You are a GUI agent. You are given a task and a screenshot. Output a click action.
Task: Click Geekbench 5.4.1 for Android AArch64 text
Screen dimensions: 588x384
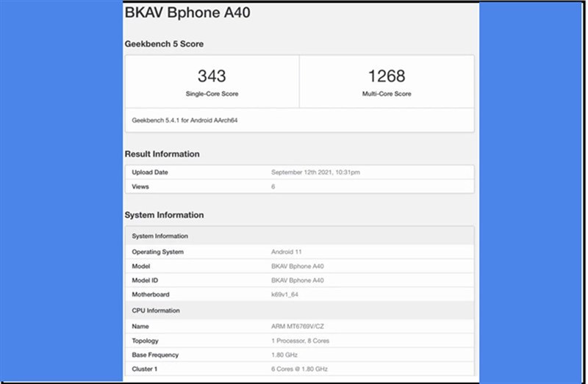(x=184, y=120)
